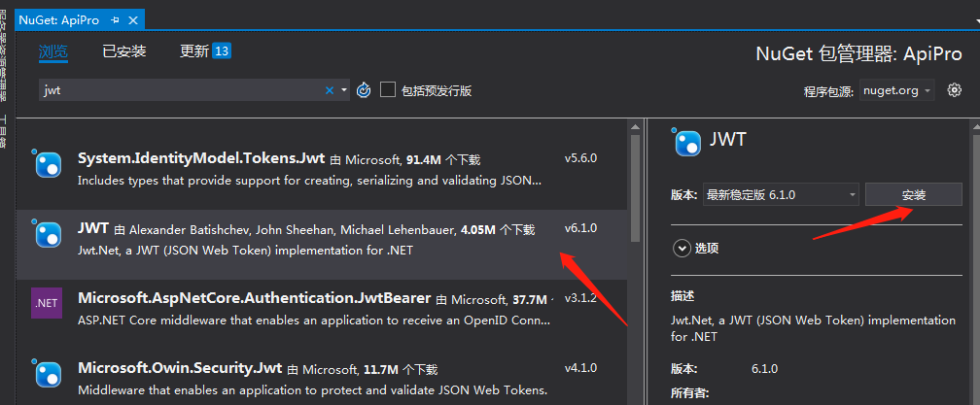Switch to the 更新 updates tab

coord(194,51)
